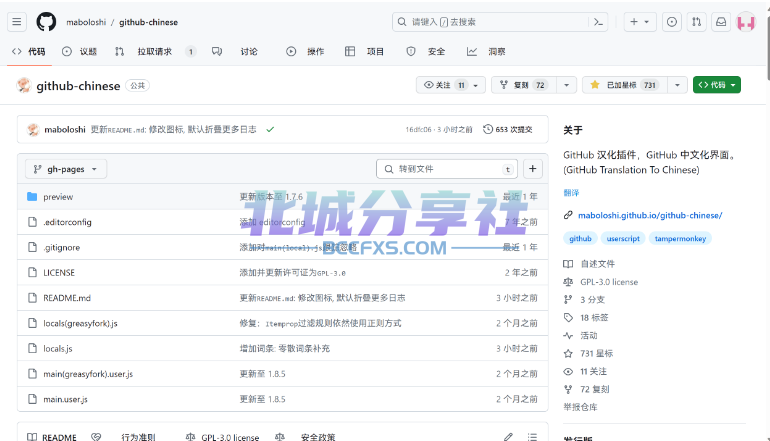Switch to the 拉取请求 tab
Image resolution: width=770 pixels, height=441 pixels.
155,52
